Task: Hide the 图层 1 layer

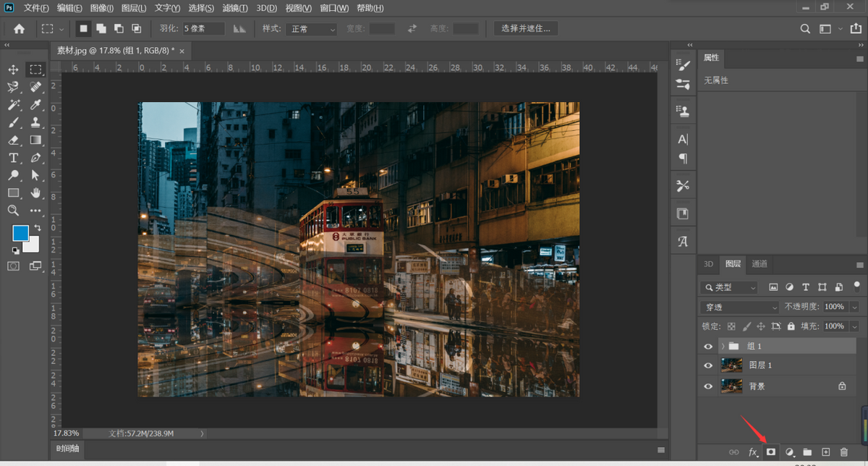Action: tap(708, 365)
